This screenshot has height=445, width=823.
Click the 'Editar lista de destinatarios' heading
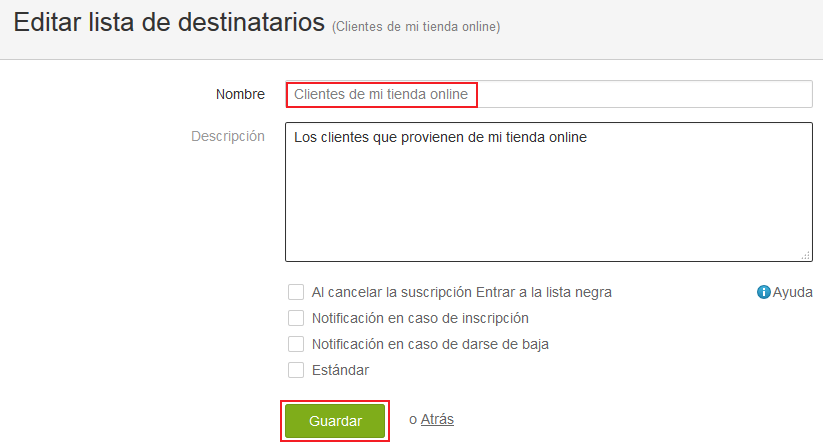coord(170,23)
